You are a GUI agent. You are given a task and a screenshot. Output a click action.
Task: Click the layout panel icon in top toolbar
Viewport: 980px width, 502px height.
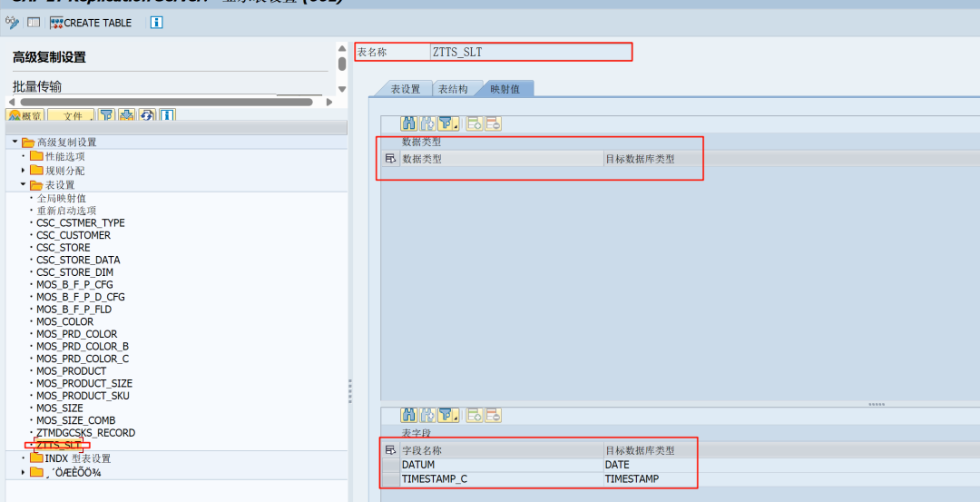[x=34, y=23]
